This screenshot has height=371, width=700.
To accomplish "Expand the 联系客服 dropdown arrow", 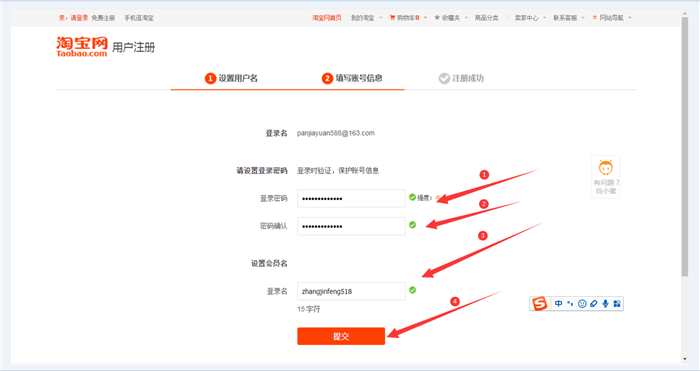I will (x=583, y=18).
